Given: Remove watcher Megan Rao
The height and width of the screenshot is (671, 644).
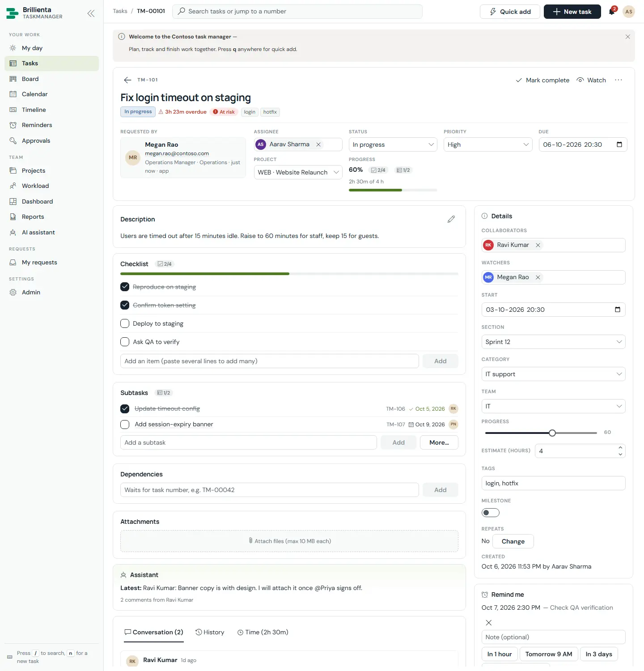Looking at the screenshot, I should [538, 277].
